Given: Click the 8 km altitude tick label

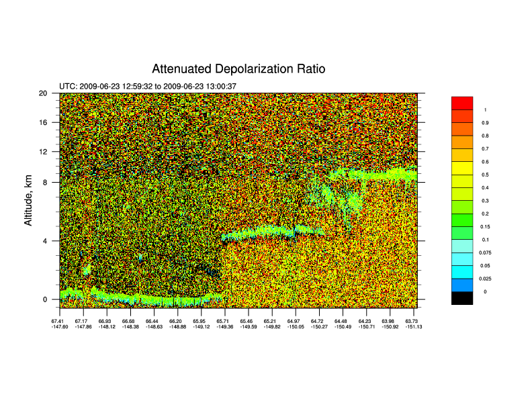Looking at the screenshot, I should [45, 181].
